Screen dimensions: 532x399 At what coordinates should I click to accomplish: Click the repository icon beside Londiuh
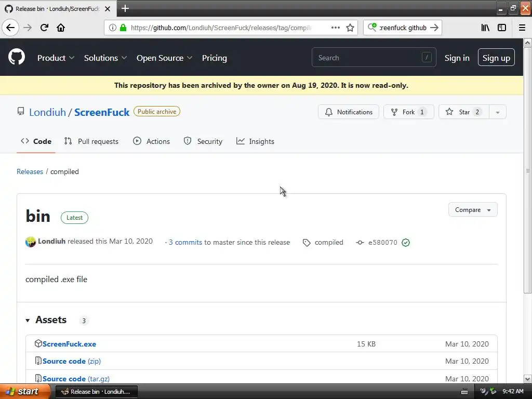point(21,111)
